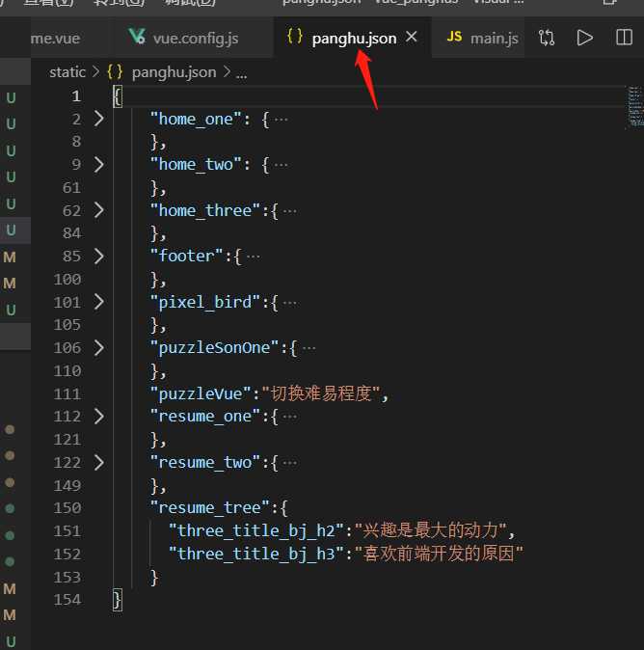Screen dimensions: 644x650
Task: Click the "puzzleSonOne" key text
Action: tap(214, 348)
